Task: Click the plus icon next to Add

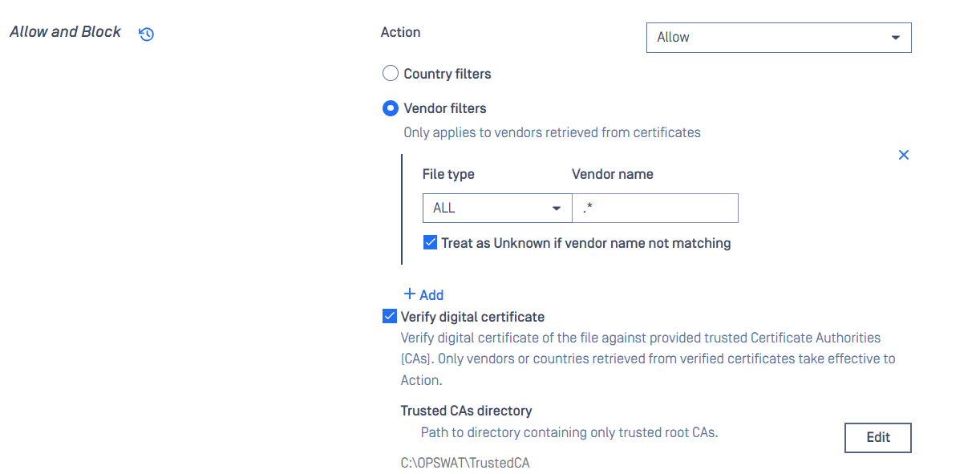Action: [x=410, y=294]
